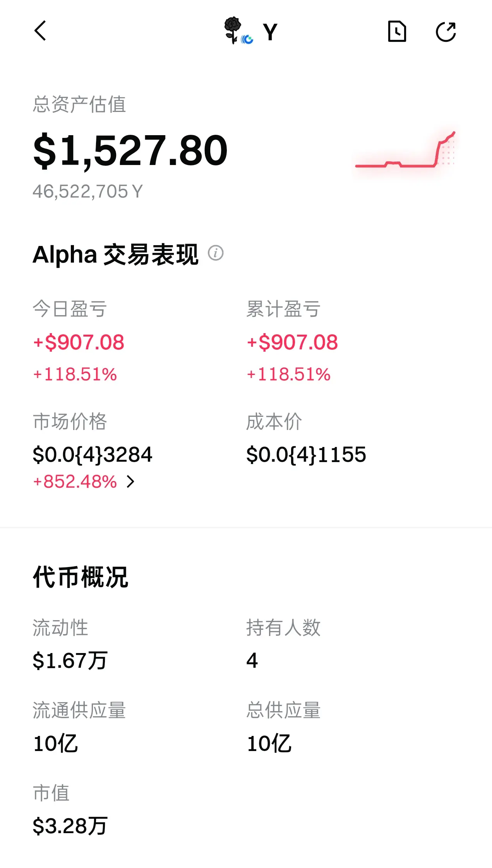Expand the chevron beside +852.48%

pos(131,481)
